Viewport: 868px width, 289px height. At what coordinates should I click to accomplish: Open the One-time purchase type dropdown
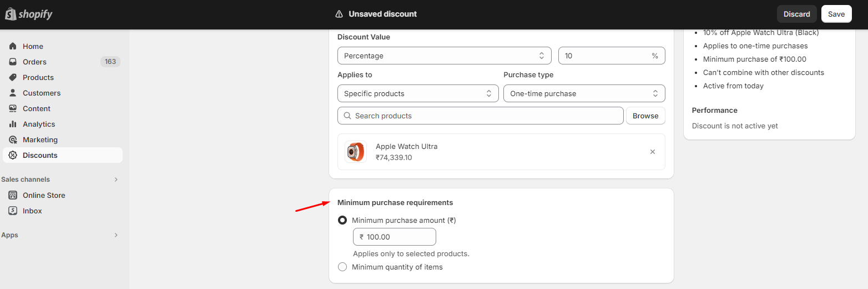[x=584, y=93]
